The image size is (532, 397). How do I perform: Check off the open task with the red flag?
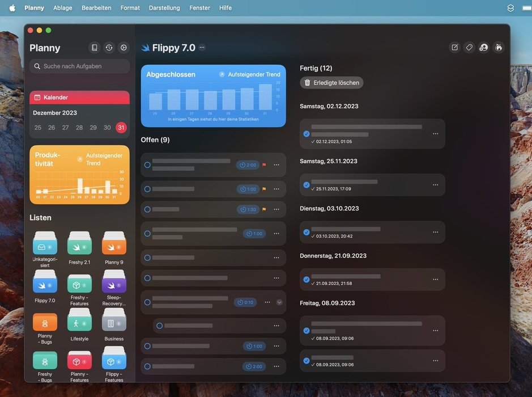(147, 164)
